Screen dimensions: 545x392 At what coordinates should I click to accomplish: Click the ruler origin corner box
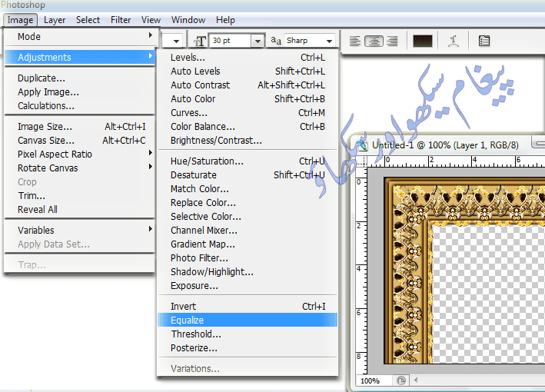click(362, 161)
